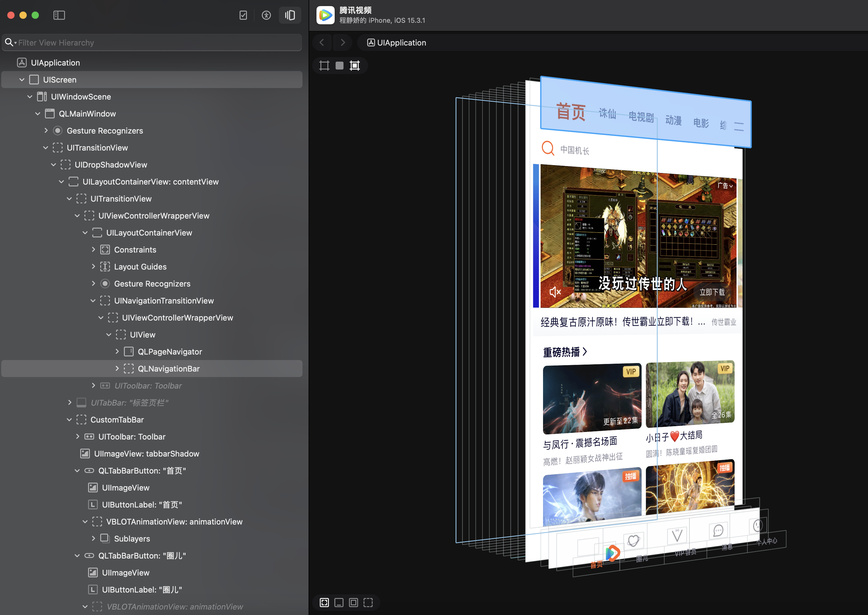Collapse the UIWindowScene tree node
The height and width of the screenshot is (615, 868).
30,97
